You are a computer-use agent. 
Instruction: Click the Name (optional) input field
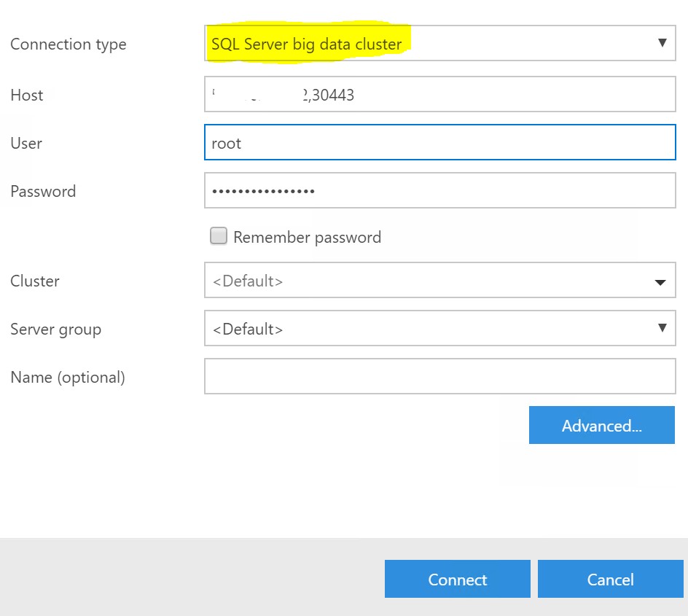click(439, 377)
